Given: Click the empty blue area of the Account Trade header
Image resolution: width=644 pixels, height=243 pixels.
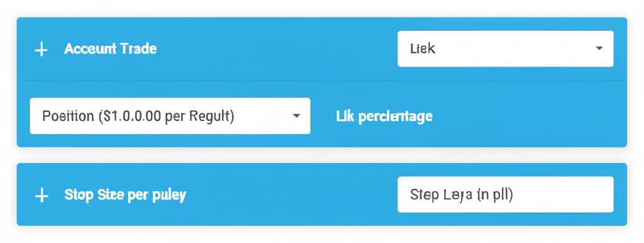Looking at the screenshot, I should [x=275, y=49].
